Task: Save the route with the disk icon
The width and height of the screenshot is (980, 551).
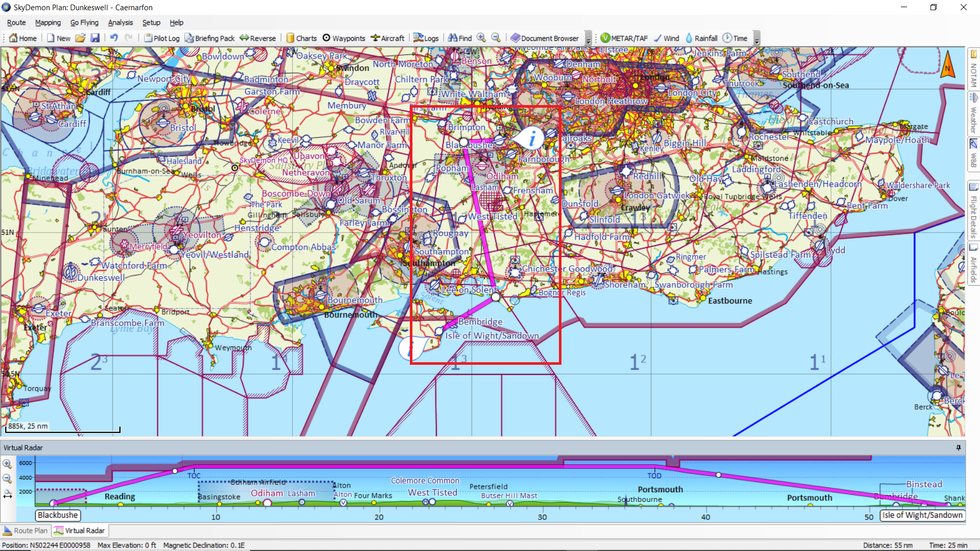Action: (x=95, y=38)
